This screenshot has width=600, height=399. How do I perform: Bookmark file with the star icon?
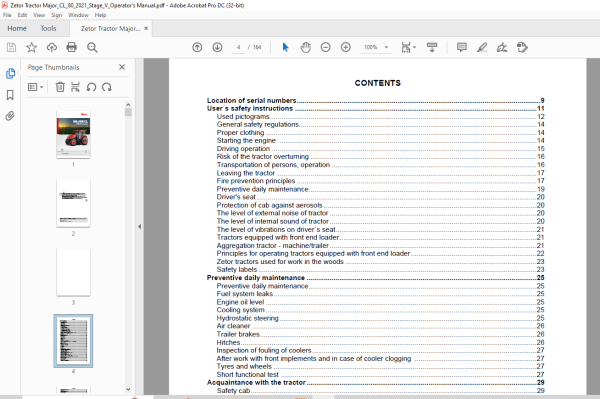coord(31,47)
